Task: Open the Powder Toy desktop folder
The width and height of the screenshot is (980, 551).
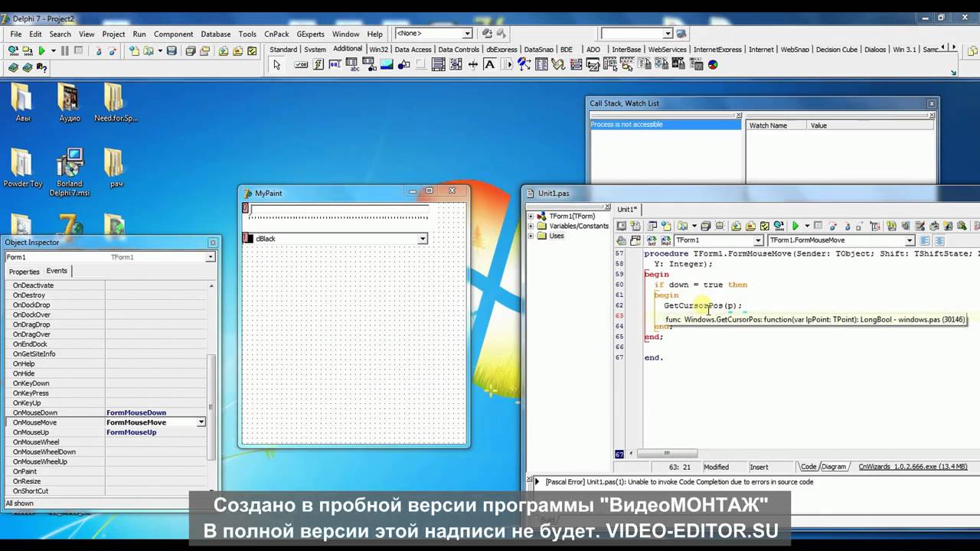Action: click(22, 169)
